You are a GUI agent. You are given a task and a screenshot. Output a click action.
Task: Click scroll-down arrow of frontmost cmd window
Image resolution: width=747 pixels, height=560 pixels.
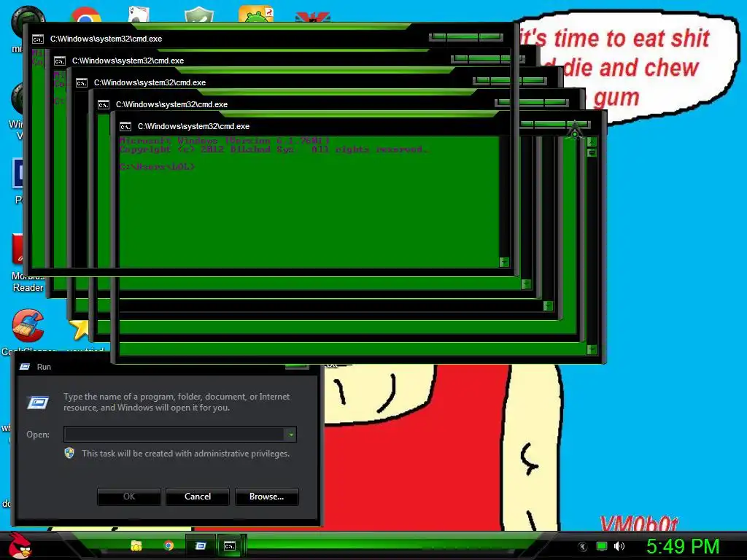592,349
